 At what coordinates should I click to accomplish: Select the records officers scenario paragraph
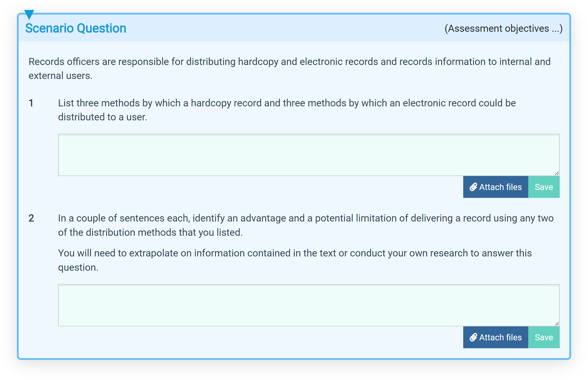(289, 68)
